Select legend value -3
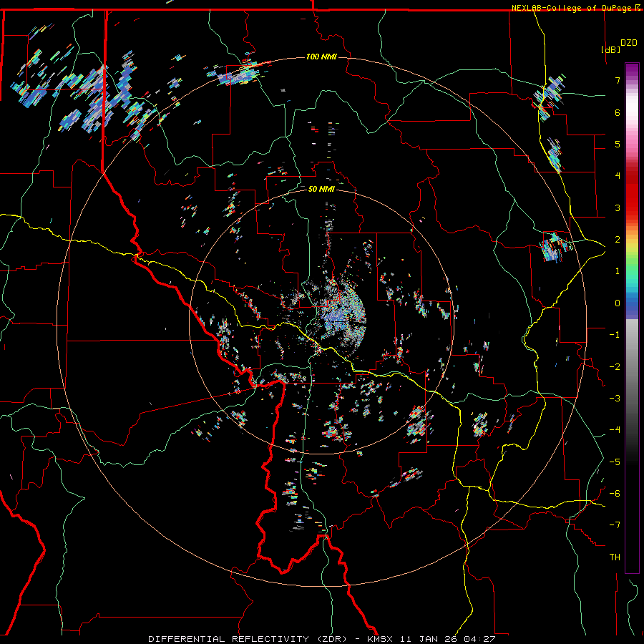Screen dimensions: 644x644 point(615,399)
